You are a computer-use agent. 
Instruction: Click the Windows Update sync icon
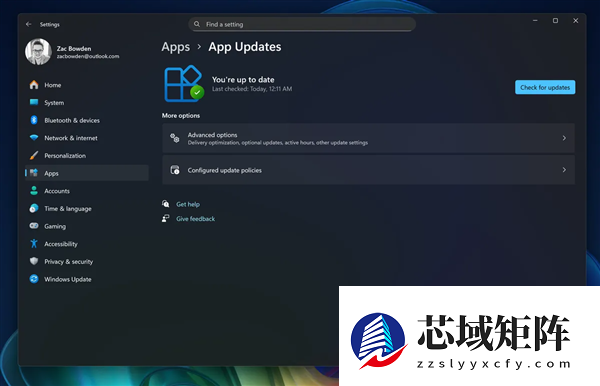click(x=34, y=279)
